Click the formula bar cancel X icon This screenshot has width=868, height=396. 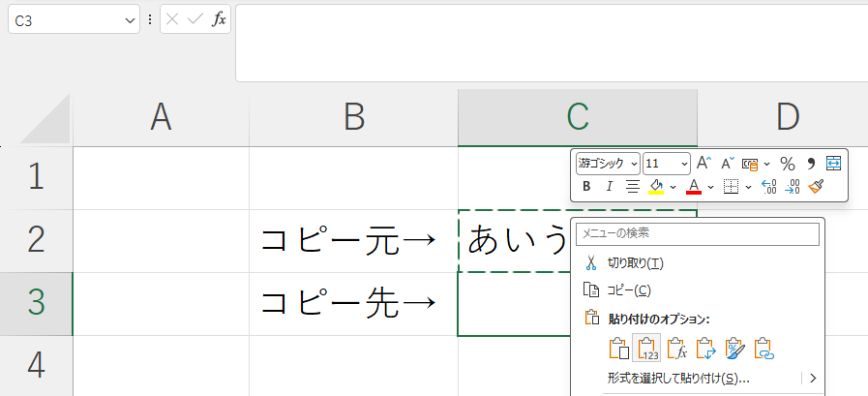[172, 19]
